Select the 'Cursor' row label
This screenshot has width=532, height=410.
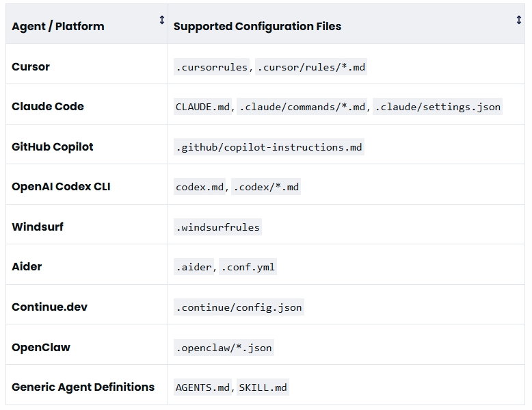click(31, 66)
